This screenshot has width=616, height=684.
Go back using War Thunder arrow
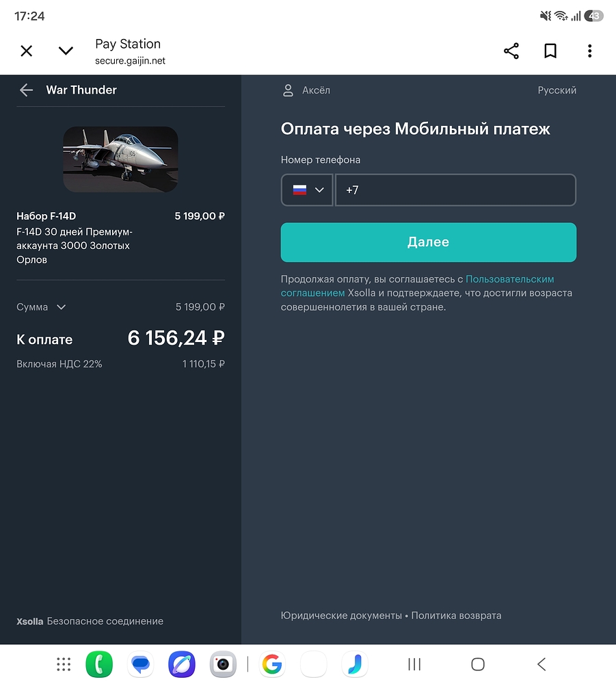(x=27, y=90)
